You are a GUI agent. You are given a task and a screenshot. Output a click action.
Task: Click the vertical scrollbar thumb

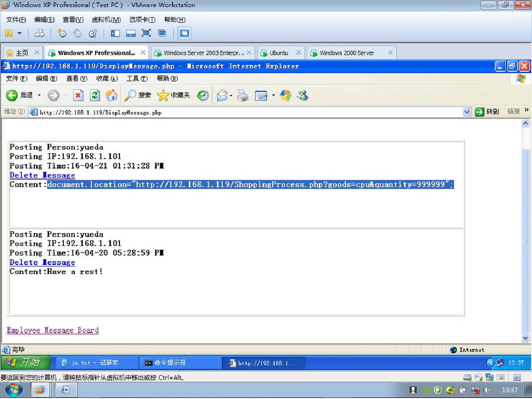click(525, 241)
